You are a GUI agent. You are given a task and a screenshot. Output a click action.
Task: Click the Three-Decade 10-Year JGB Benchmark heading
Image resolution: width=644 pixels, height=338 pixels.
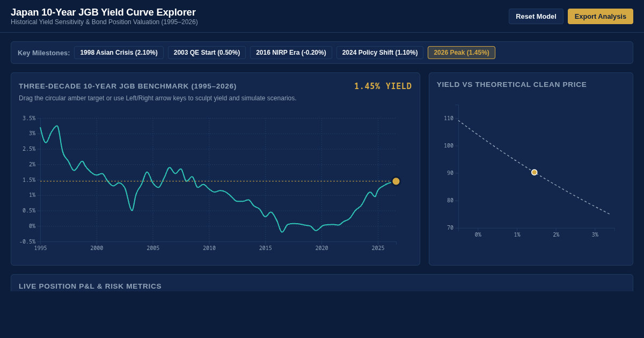pos(128,86)
